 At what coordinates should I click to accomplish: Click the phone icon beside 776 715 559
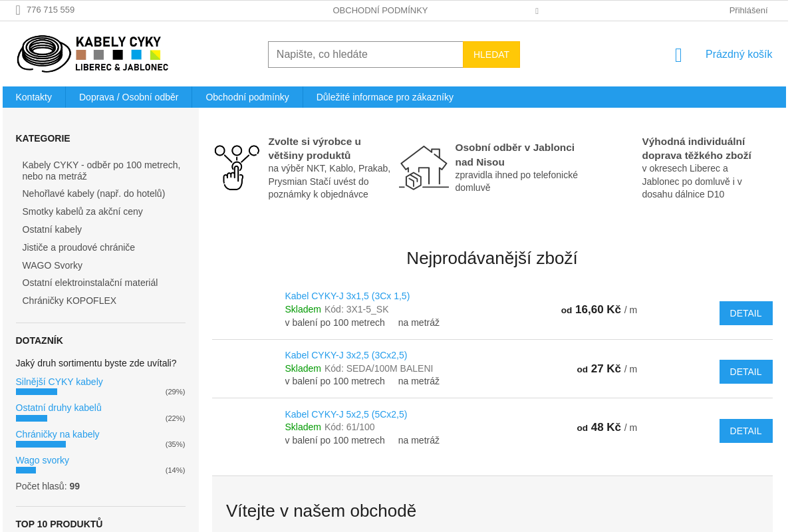18,10
